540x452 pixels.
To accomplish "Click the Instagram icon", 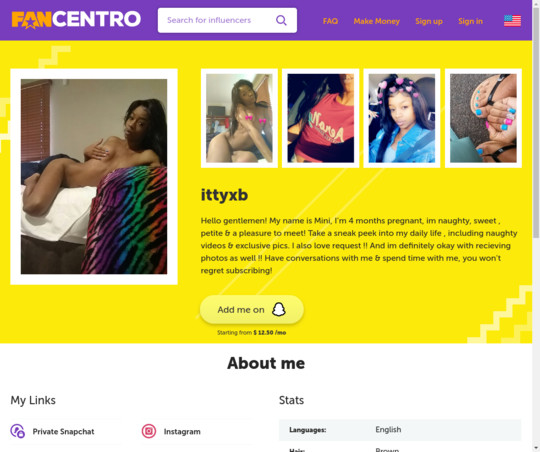I will click(x=149, y=431).
